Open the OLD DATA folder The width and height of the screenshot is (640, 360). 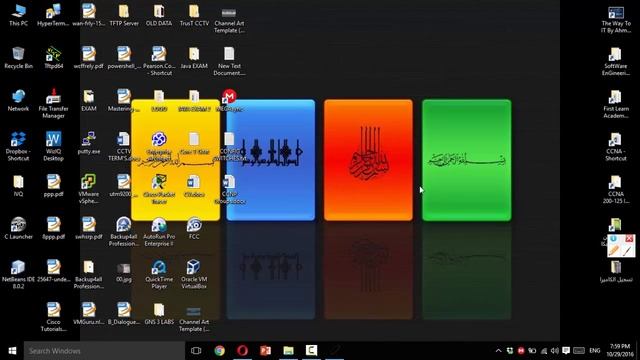pos(159,16)
